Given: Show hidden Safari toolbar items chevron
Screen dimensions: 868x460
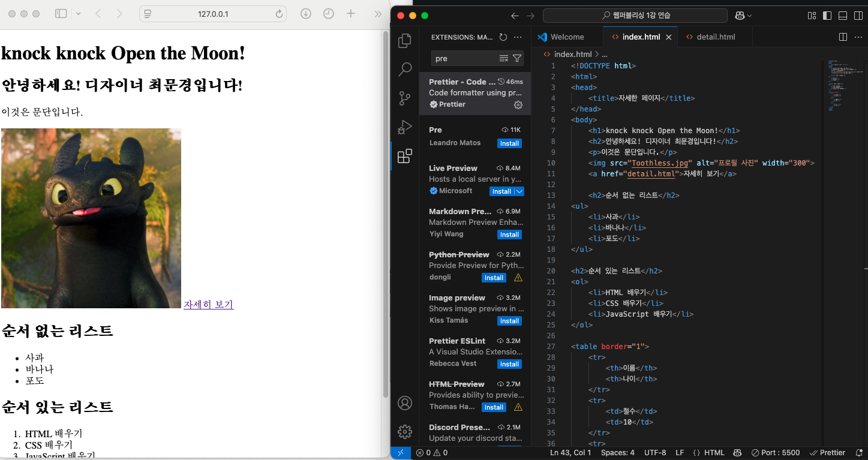Looking at the screenshot, I should 378,14.
